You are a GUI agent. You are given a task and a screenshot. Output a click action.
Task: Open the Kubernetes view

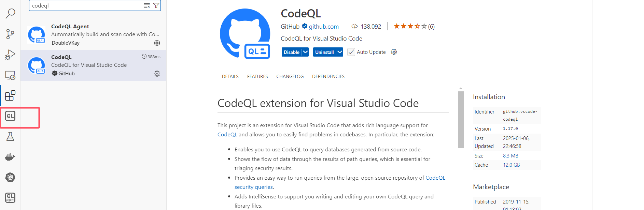[10, 177]
